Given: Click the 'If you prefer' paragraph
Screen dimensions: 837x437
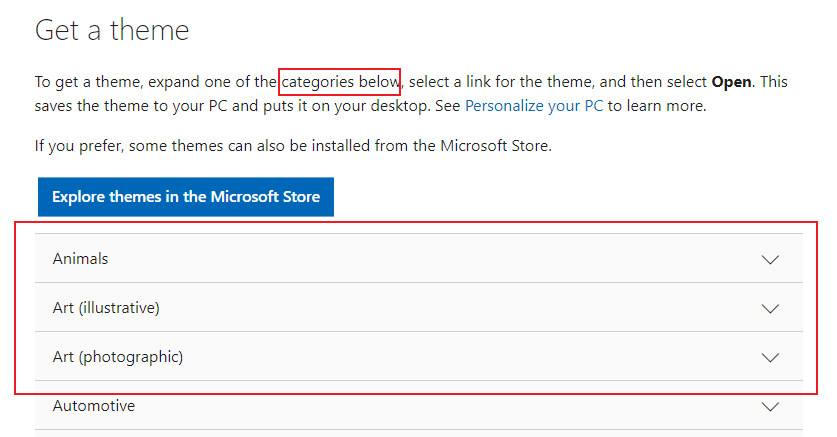Looking at the screenshot, I should [293, 146].
